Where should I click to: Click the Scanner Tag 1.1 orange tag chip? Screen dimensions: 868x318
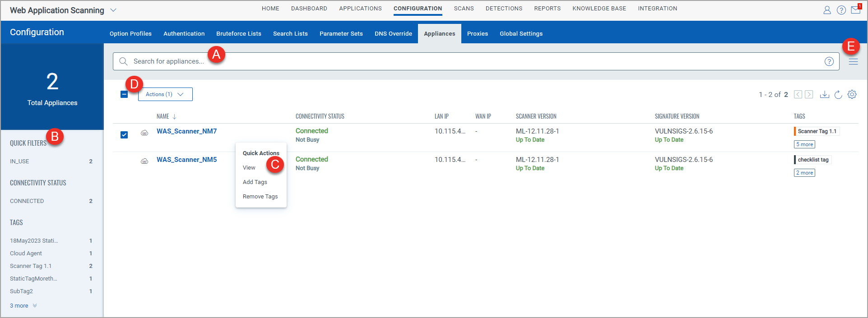(817, 131)
